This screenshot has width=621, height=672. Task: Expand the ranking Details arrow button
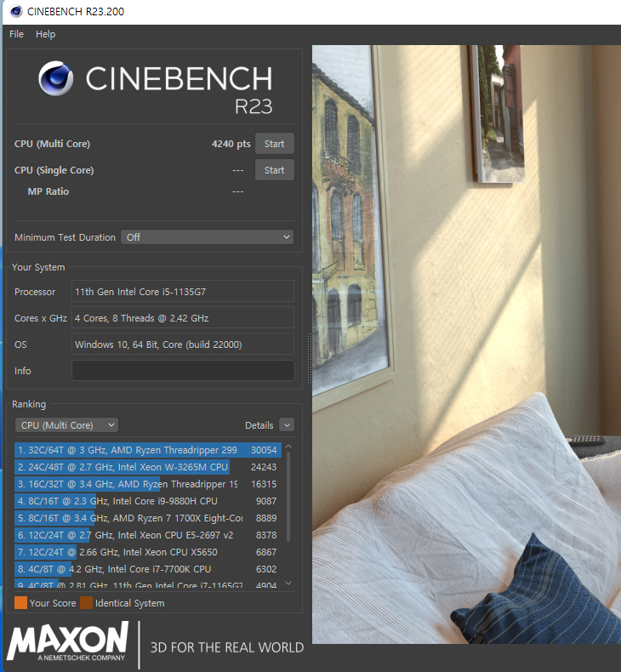pyautogui.click(x=287, y=425)
